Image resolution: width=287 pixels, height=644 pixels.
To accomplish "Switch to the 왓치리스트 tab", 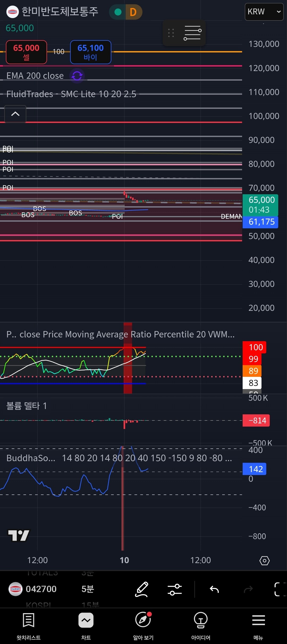I will click(x=29, y=626).
